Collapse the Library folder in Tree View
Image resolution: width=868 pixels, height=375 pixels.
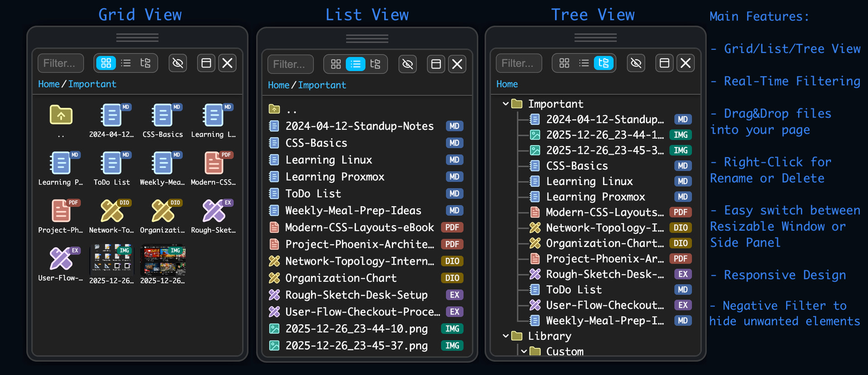(506, 336)
